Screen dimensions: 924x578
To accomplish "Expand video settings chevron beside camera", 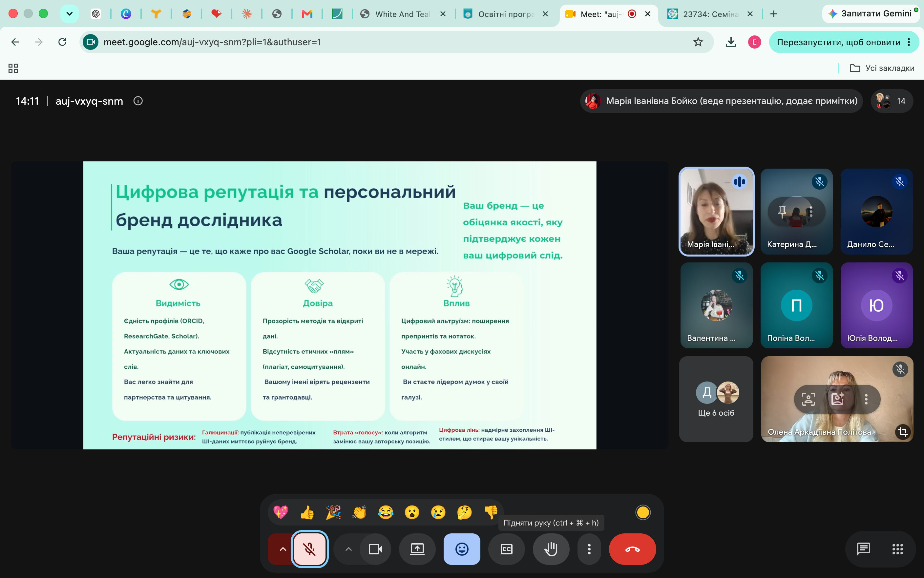I will 348,549.
